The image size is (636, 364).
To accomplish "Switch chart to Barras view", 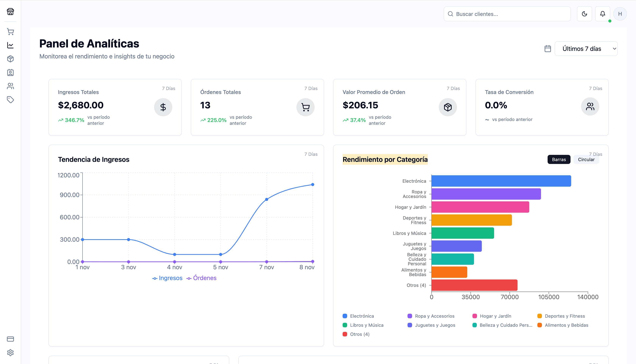I will pyautogui.click(x=559, y=160).
